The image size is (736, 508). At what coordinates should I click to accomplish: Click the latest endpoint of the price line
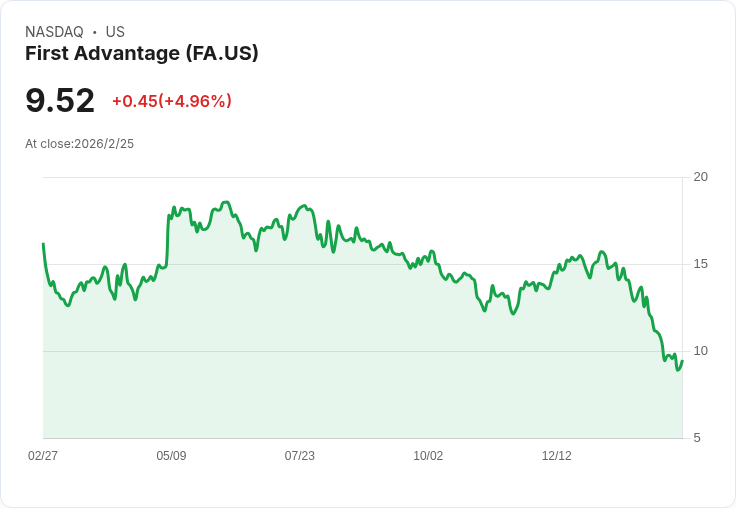tap(682, 361)
